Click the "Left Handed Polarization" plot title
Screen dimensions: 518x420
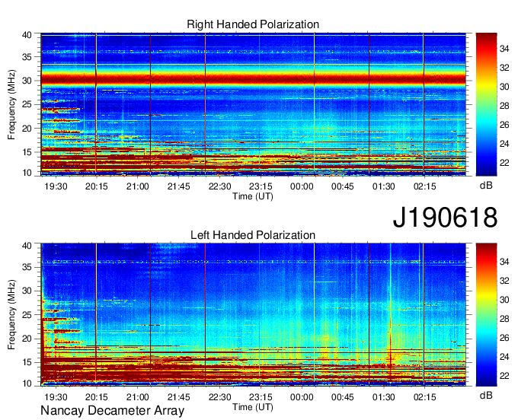click(x=253, y=235)
